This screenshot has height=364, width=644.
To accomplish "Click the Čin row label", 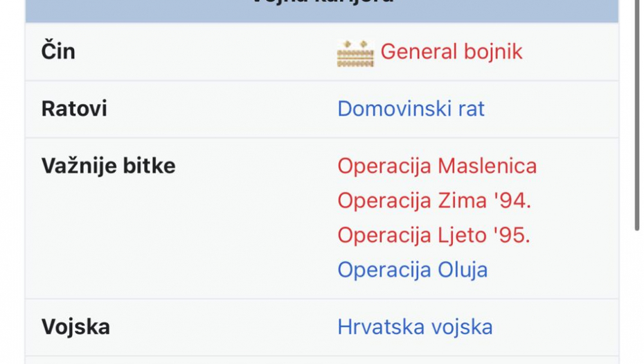I will tap(58, 52).
